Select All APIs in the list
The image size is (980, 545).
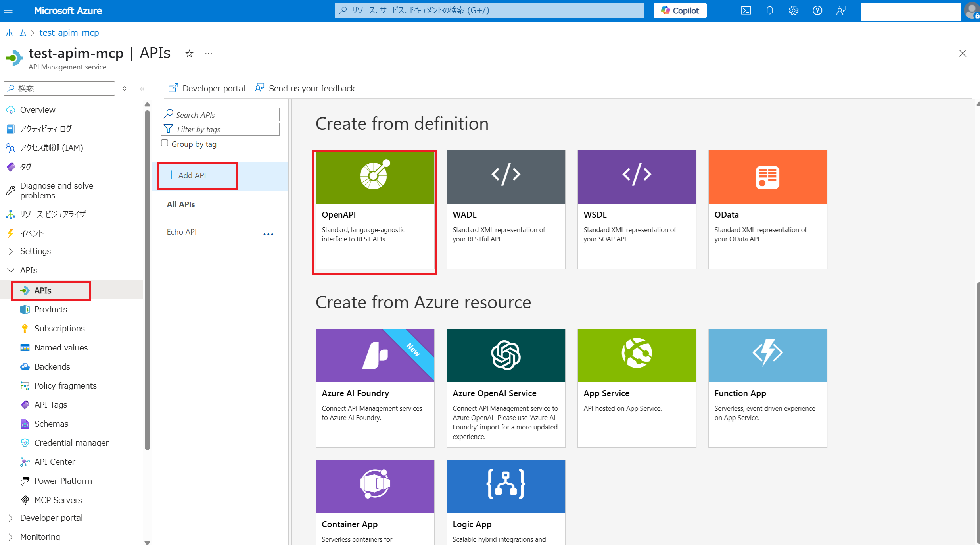(181, 204)
